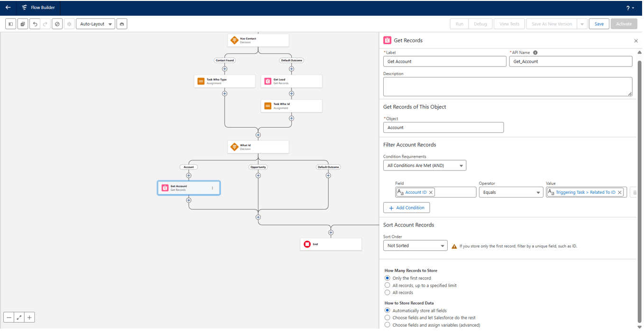
Task: Click the fit-to-view expand icon
Action: coord(19,318)
